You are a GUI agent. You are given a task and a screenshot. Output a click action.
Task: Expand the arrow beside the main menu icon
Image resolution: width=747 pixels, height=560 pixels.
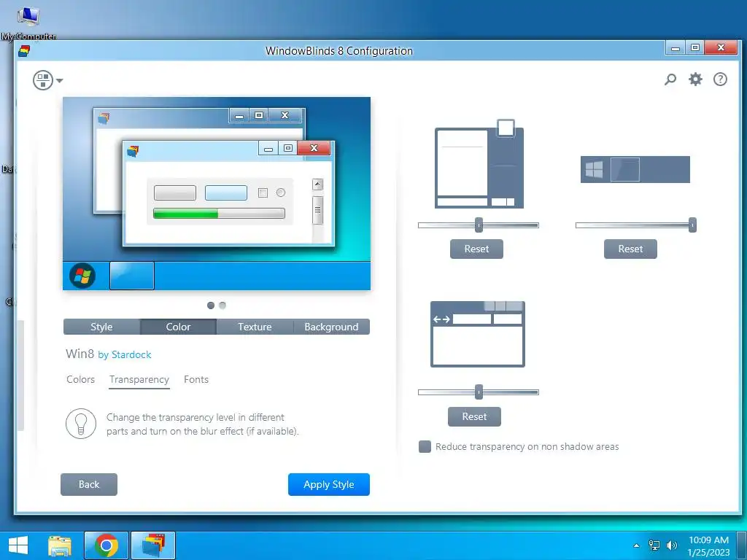click(60, 80)
